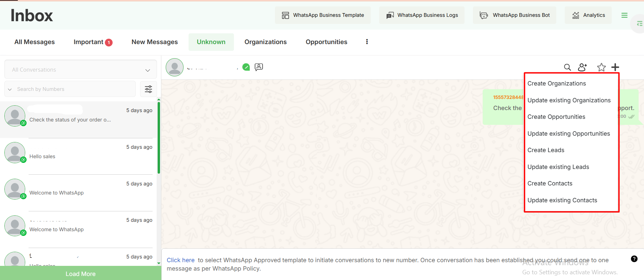Open WhatsApp Business Template
This screenshot has width=644, height=280.
pos(323,15)
